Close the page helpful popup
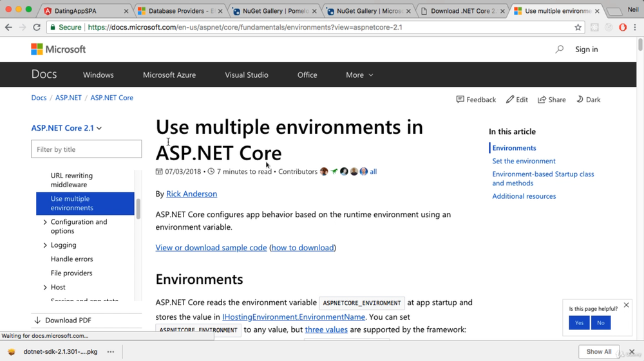The width and height of the screenshot is (644, 361). pyautogui.click(x=626, y=305)
